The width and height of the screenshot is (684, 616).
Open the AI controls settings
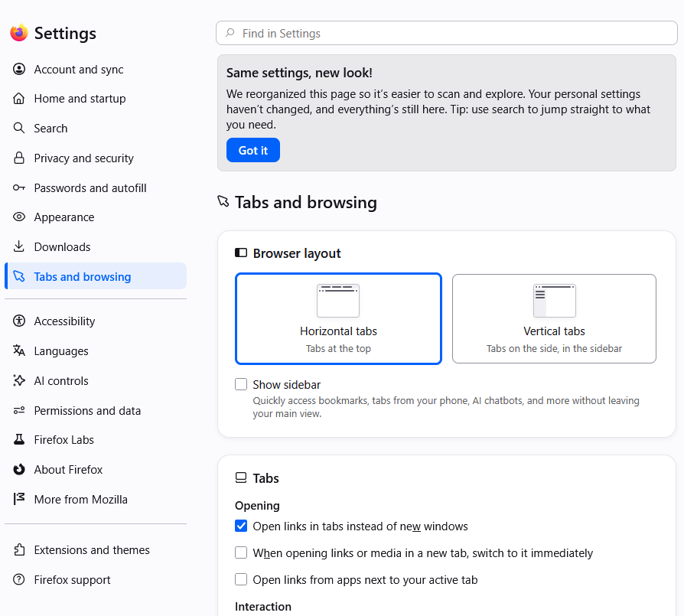click(x=96, y=380)
